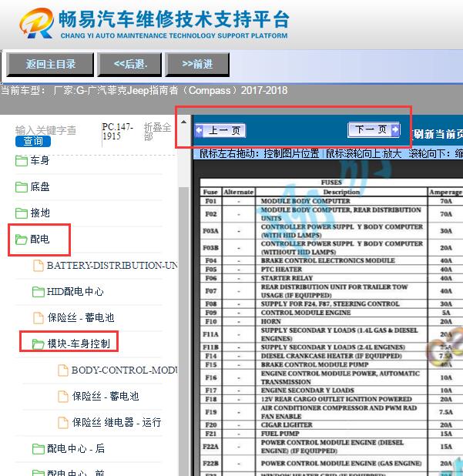Collapse the 模块-车身控制 folder
The height and width of the screenshot is (476, 463).
[79, 344]
